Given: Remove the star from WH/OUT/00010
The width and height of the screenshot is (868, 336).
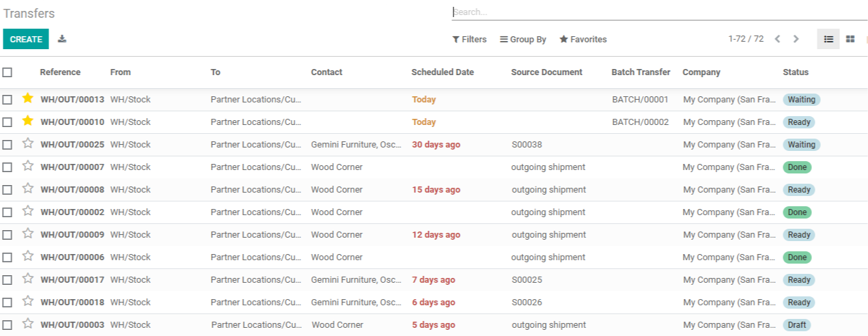Looking at the screenshot, I should pyautogui.click(x=27, y=121).
